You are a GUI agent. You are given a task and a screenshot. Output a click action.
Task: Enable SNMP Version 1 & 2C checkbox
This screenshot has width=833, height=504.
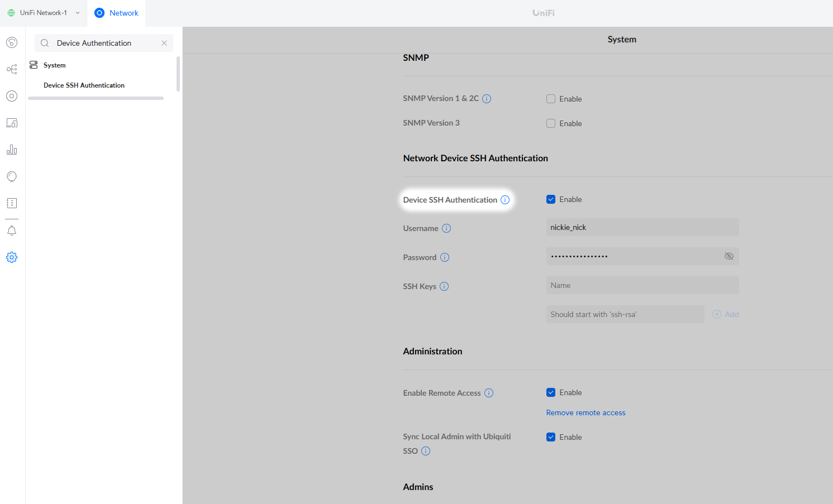[551, 99]
